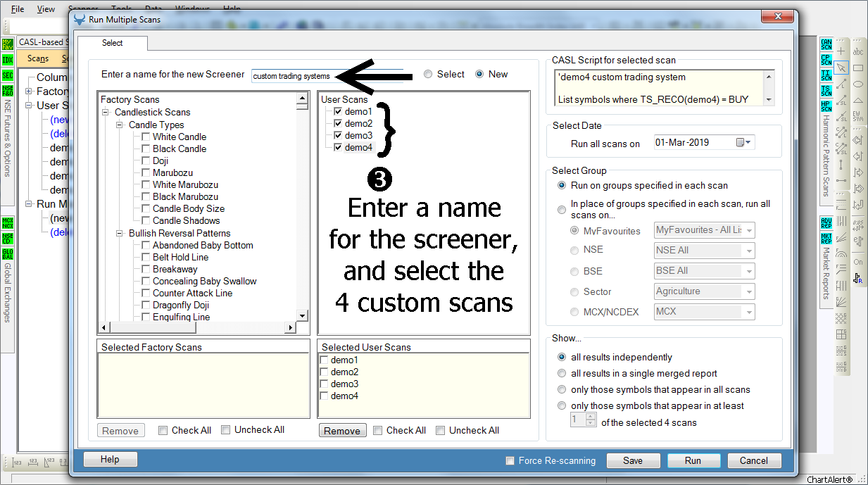This screenshot has width=868, height=485.
Task: Open the MyFavourites - All List dropdown
Action: point(704,230)
